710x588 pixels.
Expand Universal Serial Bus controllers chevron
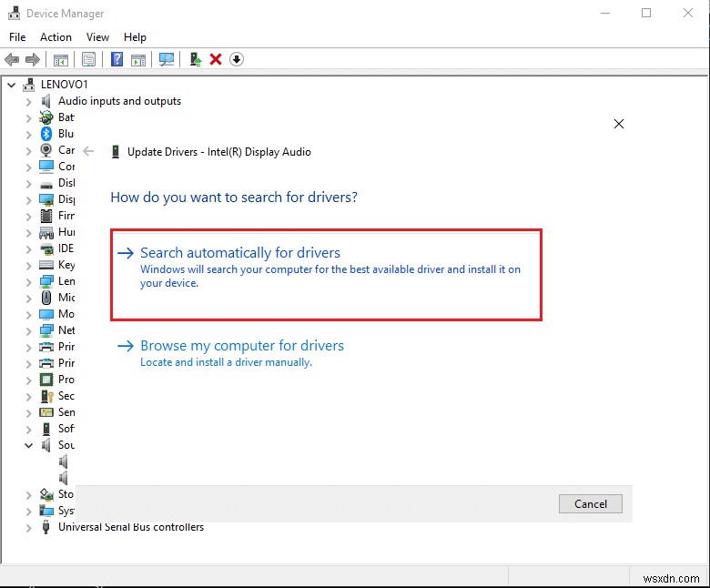(28, 528)
